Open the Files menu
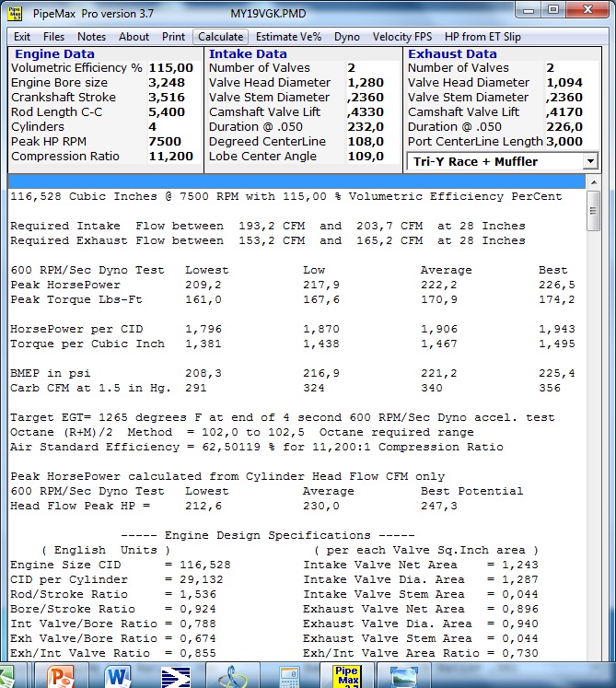Image resolution: width=616 pixels, height=688 pixels. [54, 37]
